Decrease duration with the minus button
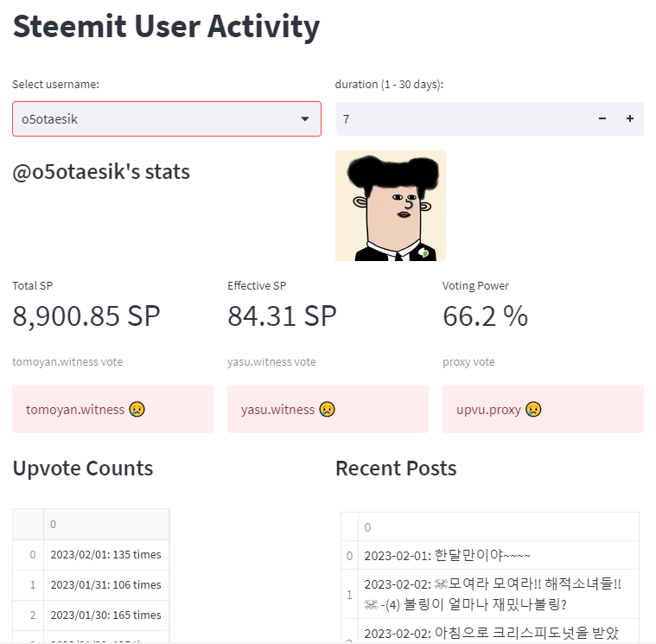The image size is (656, 644). 602,119
